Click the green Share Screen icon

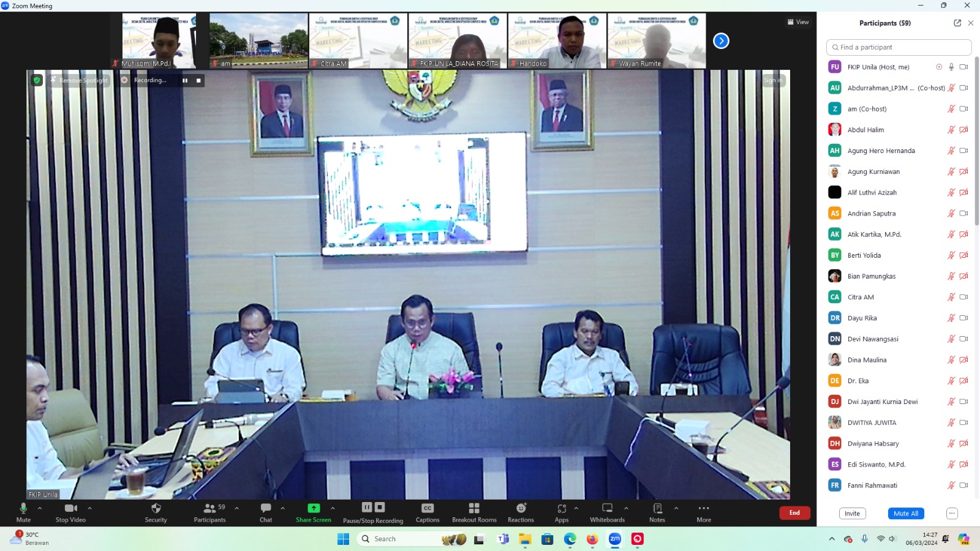314,508
